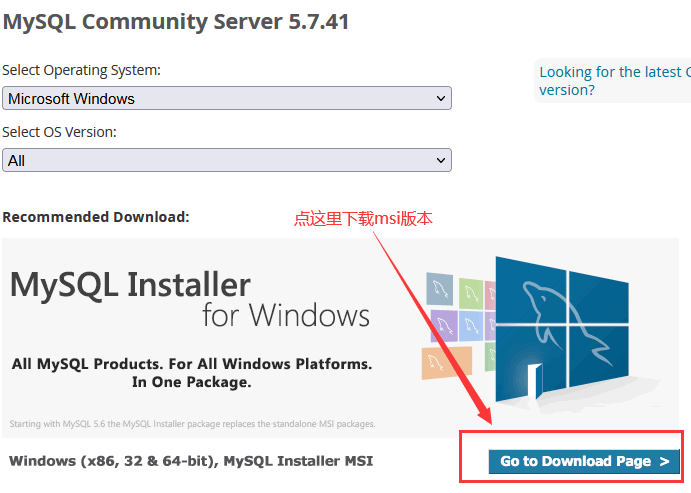Click the 'Recommended Download:' label
Image resolution: width=691 pixels, height=493 pixels.
pyautogui.click(x=96, y=217)
